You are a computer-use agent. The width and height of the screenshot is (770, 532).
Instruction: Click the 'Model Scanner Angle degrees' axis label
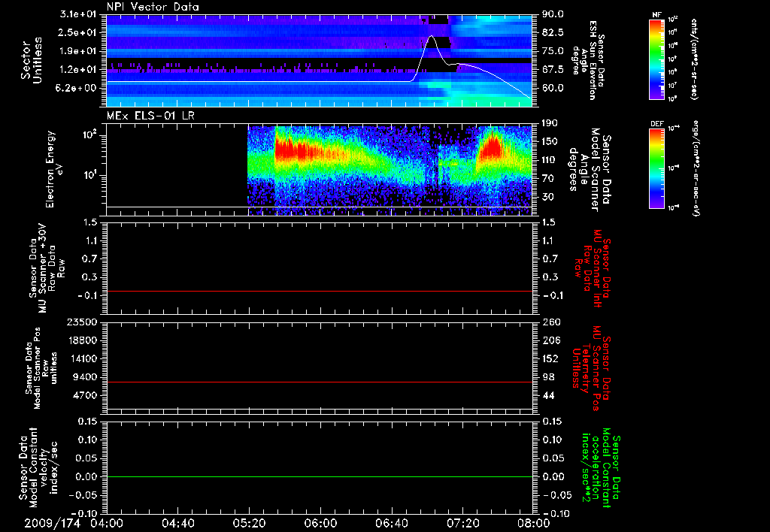[590, 170]
